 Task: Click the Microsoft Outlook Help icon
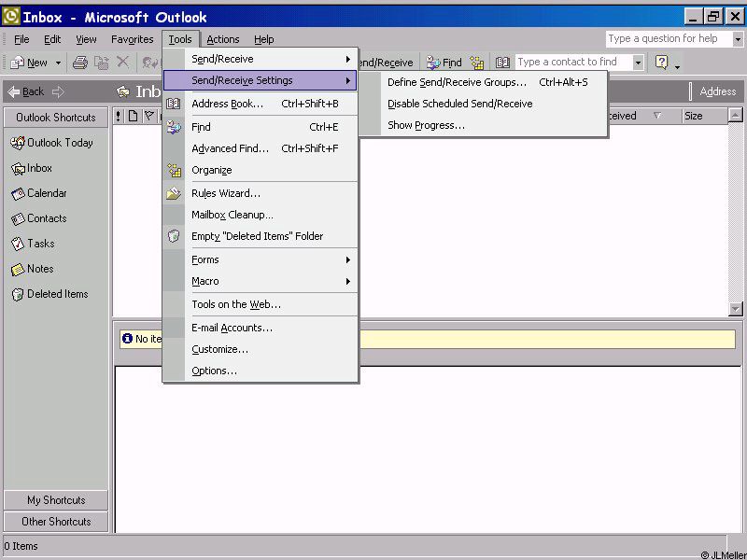click(662, 63)
